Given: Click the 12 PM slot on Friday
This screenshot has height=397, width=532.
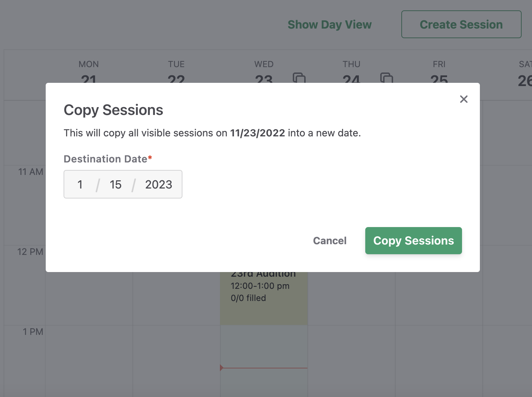Looking at the screenshot, I should click(x=439, y=298).
